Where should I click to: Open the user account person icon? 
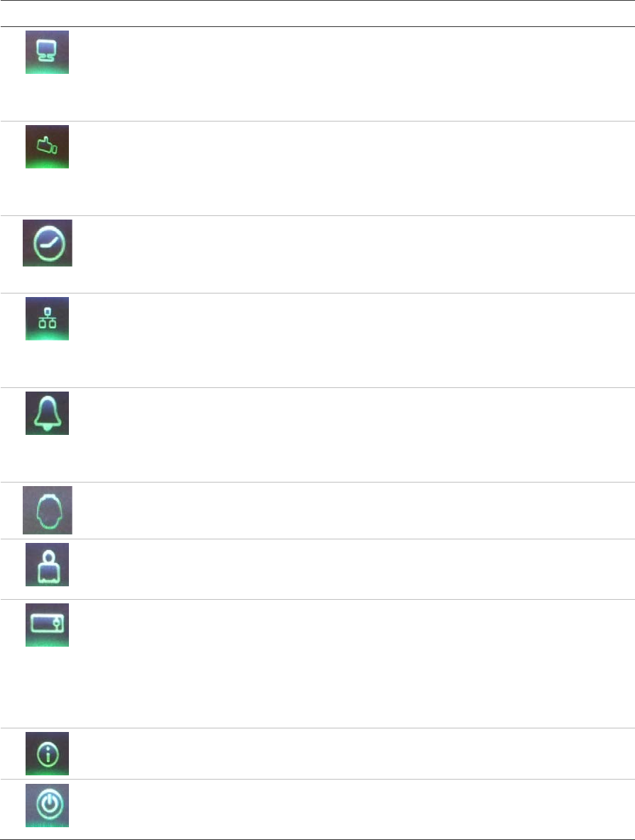[47, 565]
